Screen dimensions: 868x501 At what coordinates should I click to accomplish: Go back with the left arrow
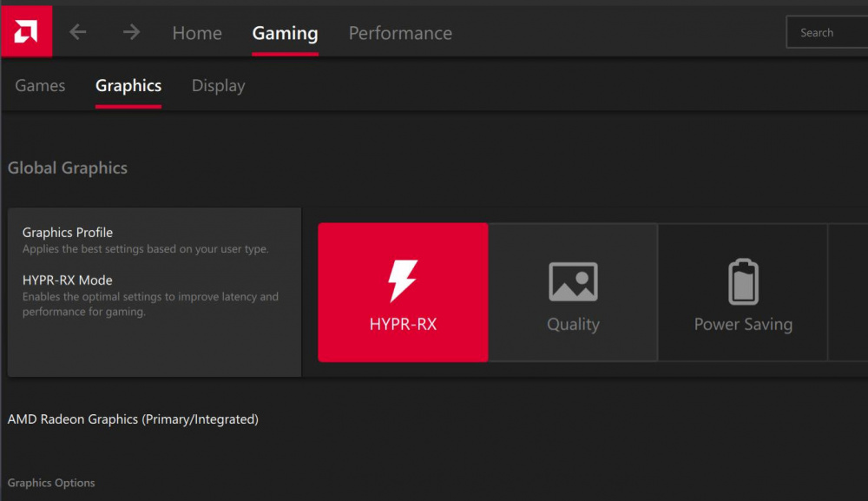pos(78,32)
